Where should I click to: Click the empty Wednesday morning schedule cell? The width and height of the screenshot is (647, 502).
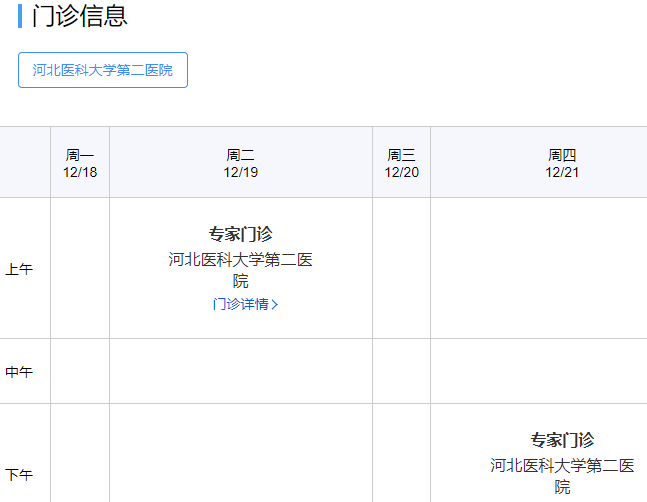click(x=401, y=268)
